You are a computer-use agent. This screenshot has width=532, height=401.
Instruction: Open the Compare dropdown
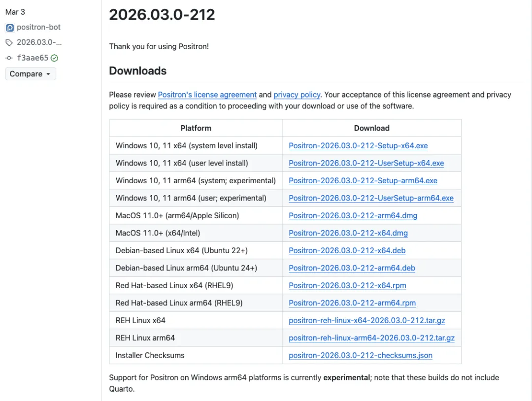[x=31, y=74]
